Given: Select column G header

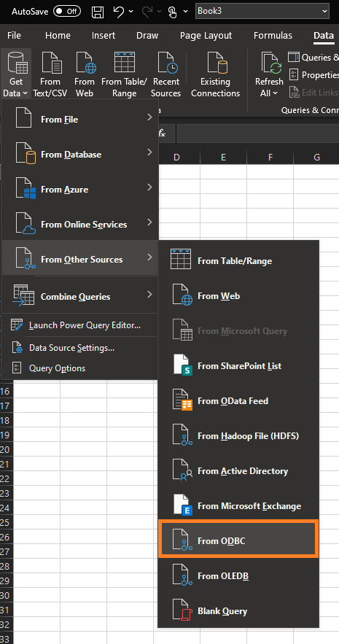Looking at the screenshot, I should tap(316, 157).
